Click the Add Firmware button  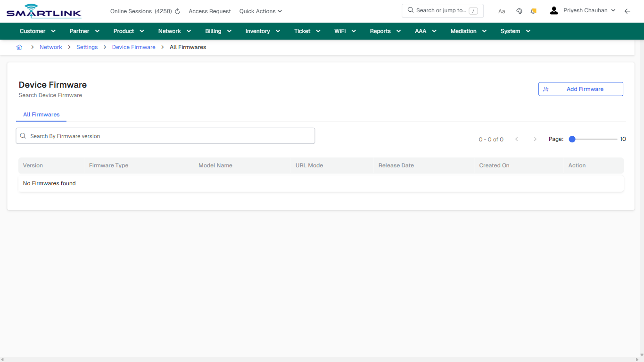pos(580,89)
